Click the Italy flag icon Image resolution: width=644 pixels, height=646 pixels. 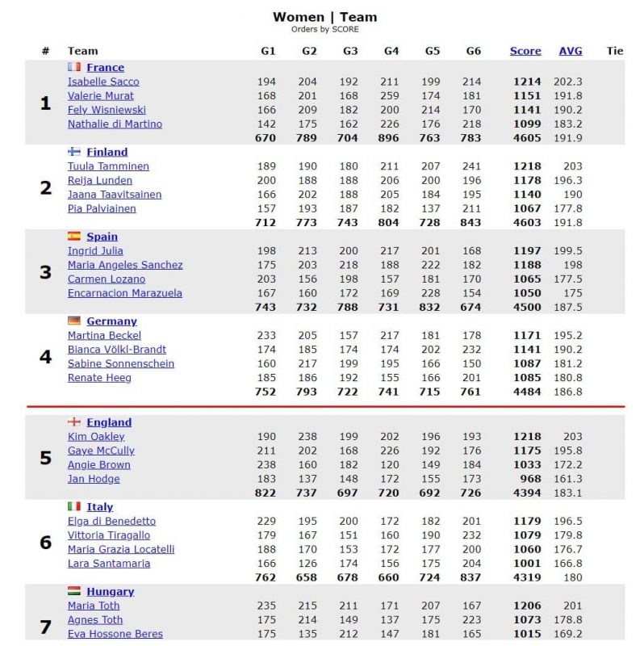pos(74,506)
